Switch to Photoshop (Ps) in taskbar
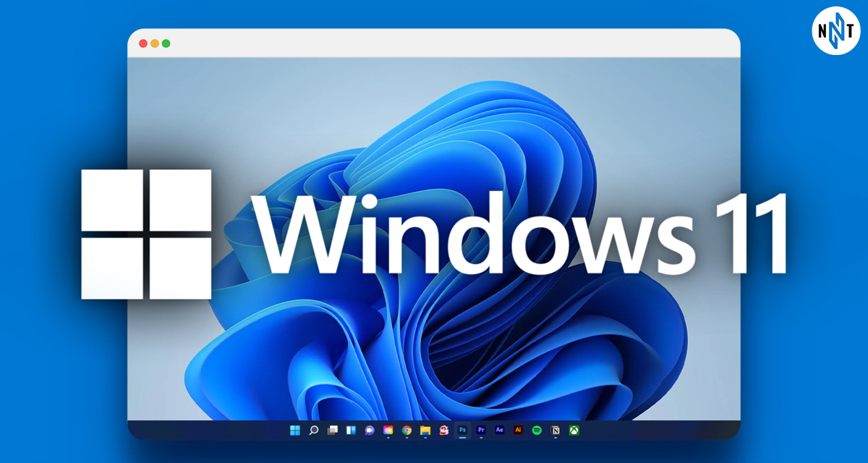The width and height of the screenshot is (868, 463). click(462, 430)
